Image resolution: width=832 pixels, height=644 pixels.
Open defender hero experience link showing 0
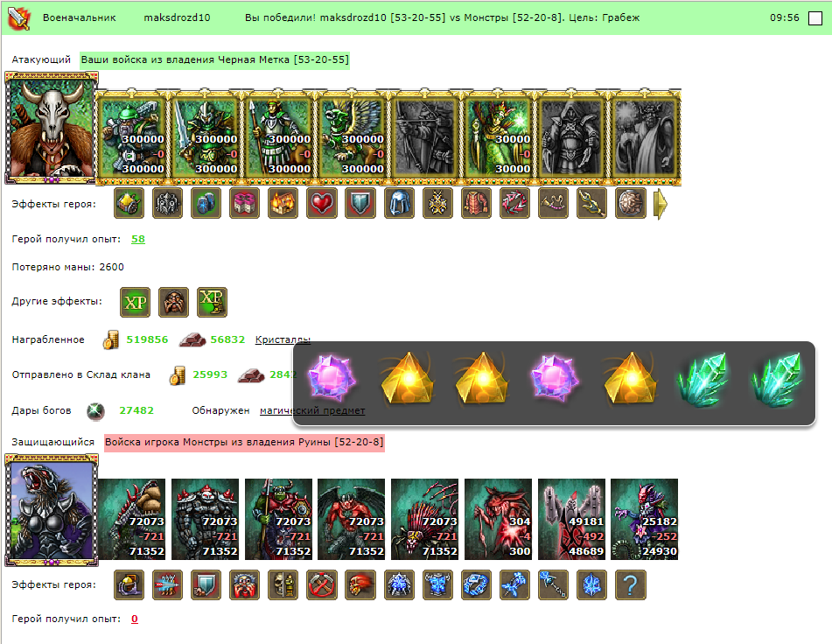(135, 619)
